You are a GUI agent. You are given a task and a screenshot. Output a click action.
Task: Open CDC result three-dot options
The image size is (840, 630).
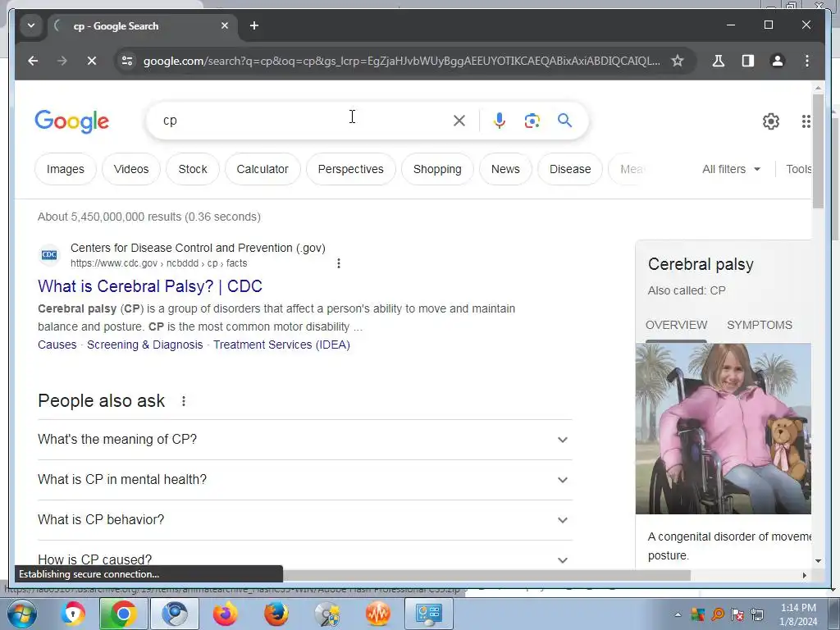[338, 263]
